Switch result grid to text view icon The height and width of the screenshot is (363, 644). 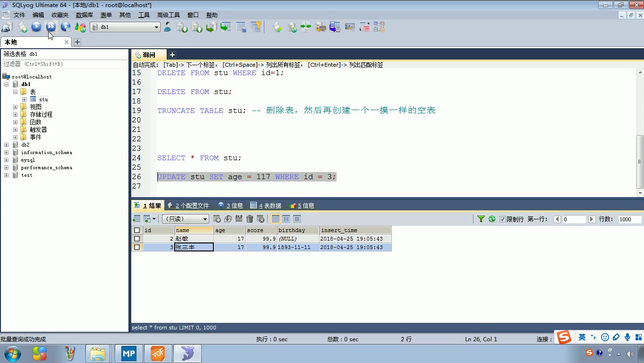pos(296,218)
